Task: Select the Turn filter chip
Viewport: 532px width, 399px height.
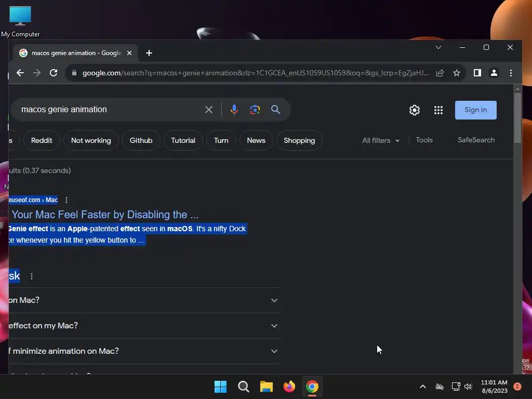Action: click(x=221, y=140)
